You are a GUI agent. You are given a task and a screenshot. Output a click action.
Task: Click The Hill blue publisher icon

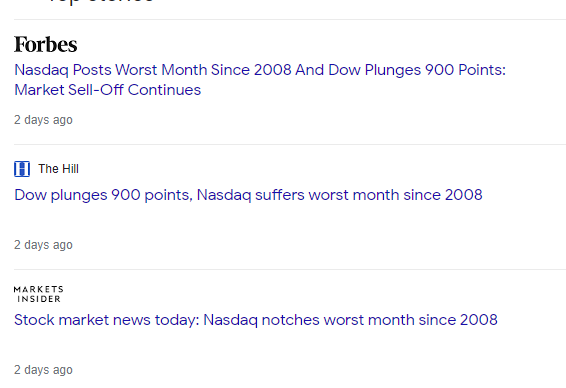pos(22,169)
